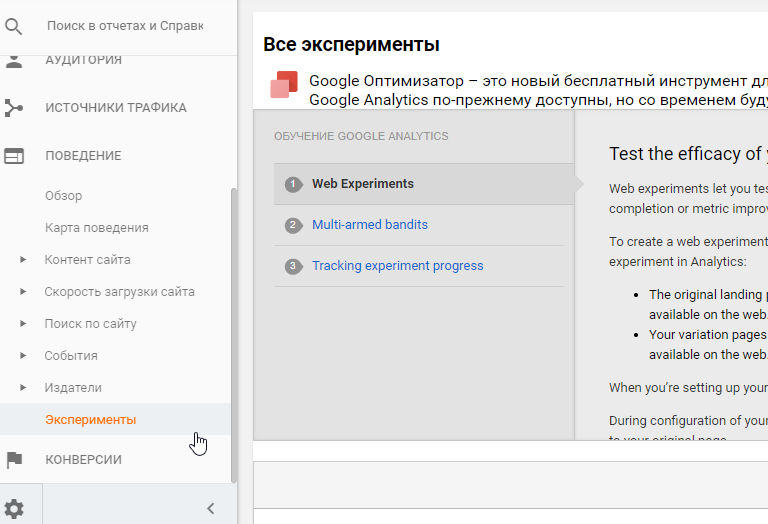This screenshot has height=524, width=768.
Task: Click the traffic sources branch icon
Action: (14, 108)
